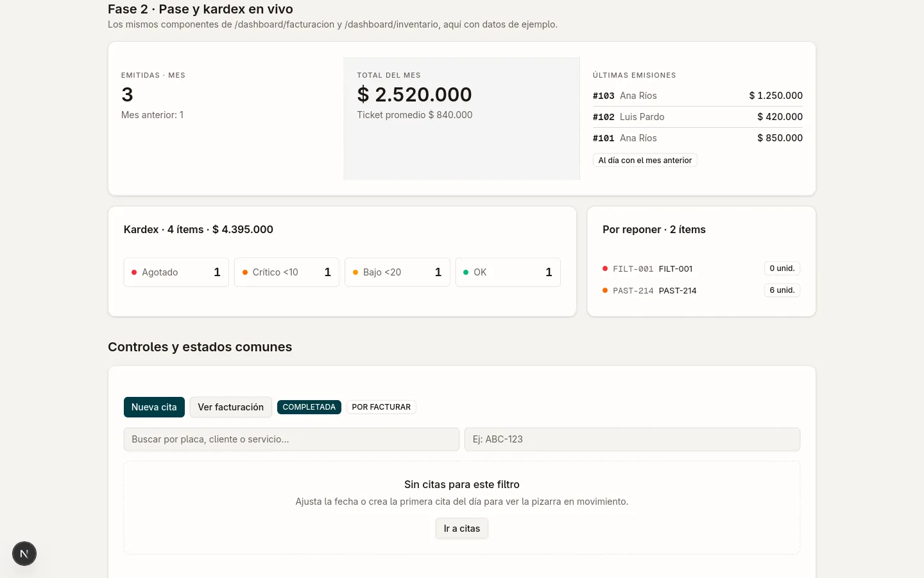Click the TOTAL DEL MES label
Image resolution: width=924 pixels, height=578 pixels.
[389, 75]
